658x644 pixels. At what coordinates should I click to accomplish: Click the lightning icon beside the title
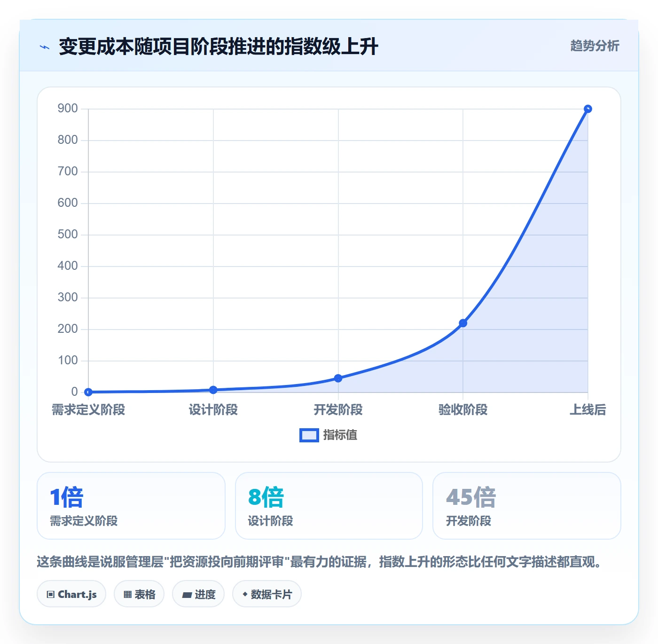[x=45, y=47]
